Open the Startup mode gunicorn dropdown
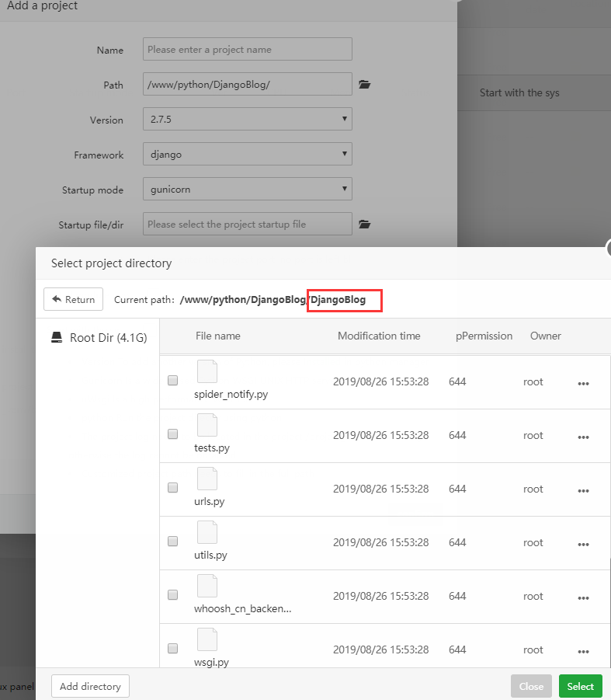The image size is (611, 700). coord(247,189)
